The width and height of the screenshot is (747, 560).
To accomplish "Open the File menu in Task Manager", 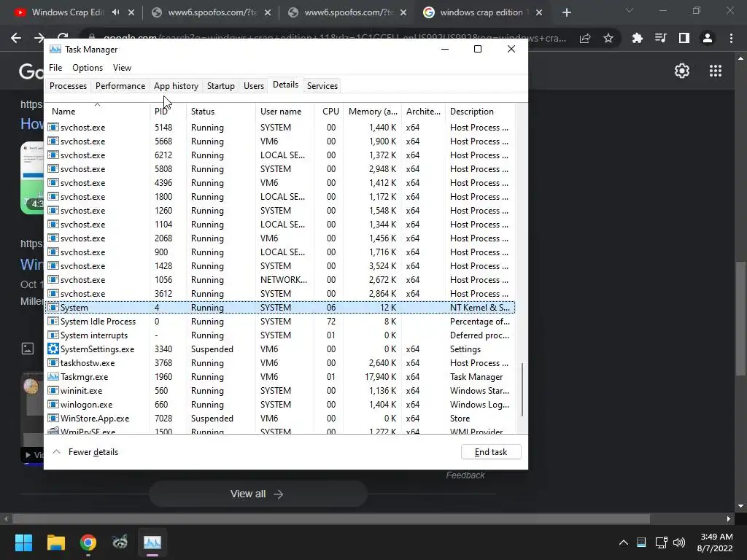I will pyautogui.click(x=55, y=68).
